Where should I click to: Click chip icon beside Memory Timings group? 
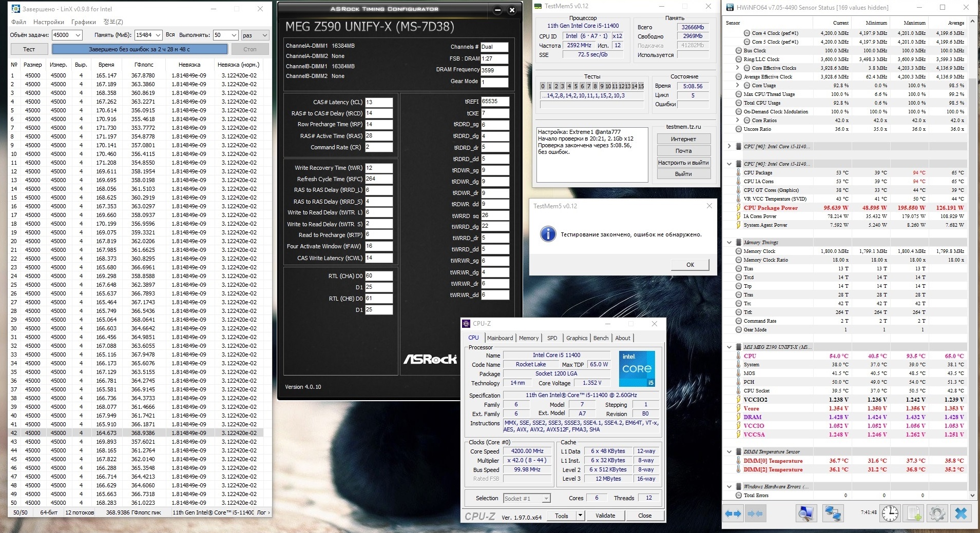pos(738,243)
